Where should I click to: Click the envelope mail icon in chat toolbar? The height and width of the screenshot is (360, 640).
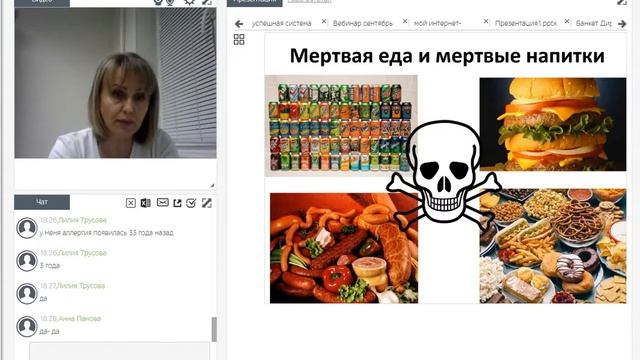pos(162,202)
